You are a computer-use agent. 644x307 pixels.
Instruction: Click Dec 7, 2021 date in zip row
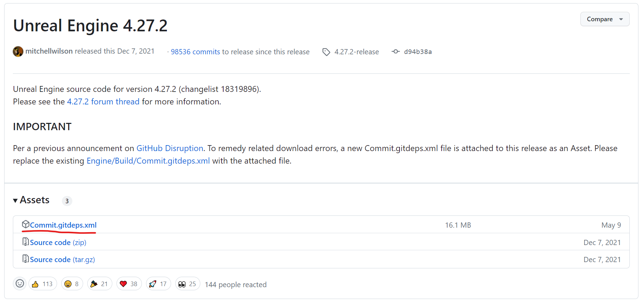pos(602,243)
